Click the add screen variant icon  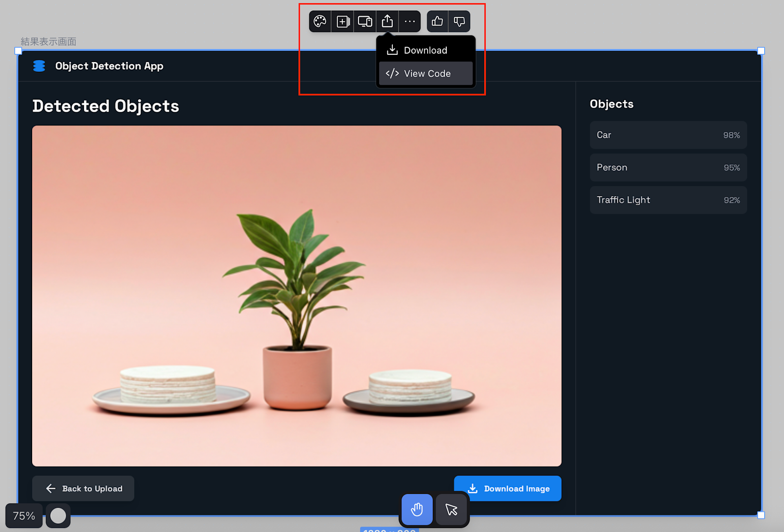tap(343, 21)
